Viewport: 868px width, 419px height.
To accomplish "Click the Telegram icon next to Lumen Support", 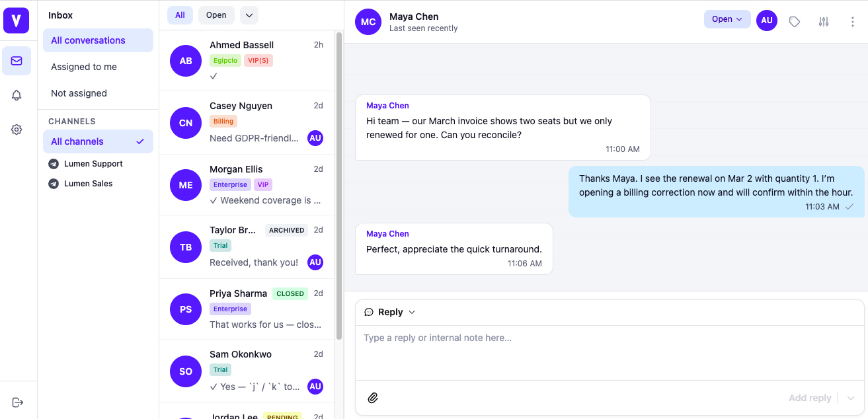I will [x=54, y=163].
